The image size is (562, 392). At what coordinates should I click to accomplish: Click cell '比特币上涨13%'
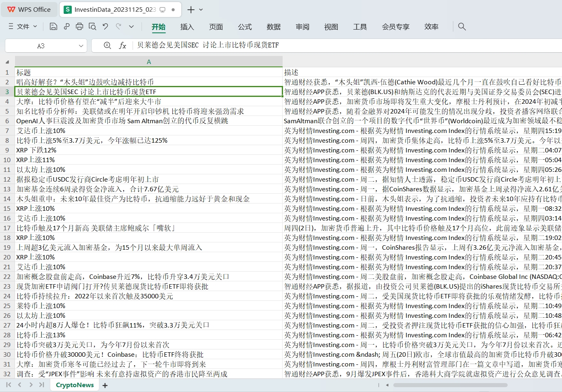point(148,335)
